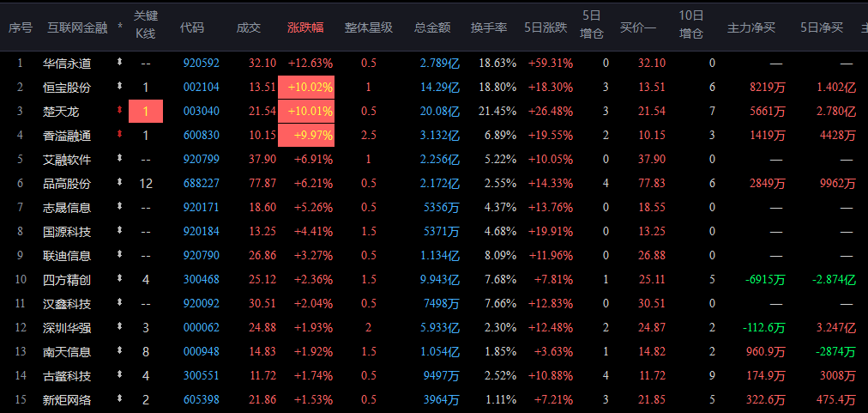Click the 代码 column header
This screenshot has width=868, height=413.
pyautogui.click(x=191, y=27)
